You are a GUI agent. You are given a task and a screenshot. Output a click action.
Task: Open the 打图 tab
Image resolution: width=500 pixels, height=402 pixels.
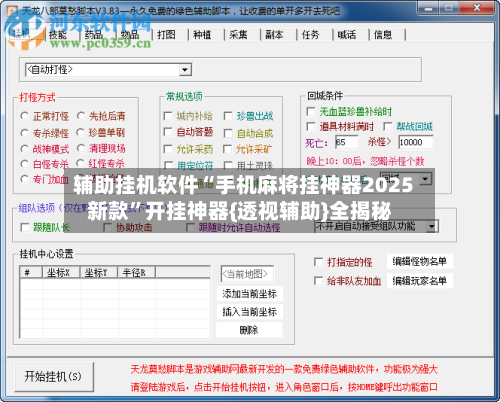(x=166, y=34)
